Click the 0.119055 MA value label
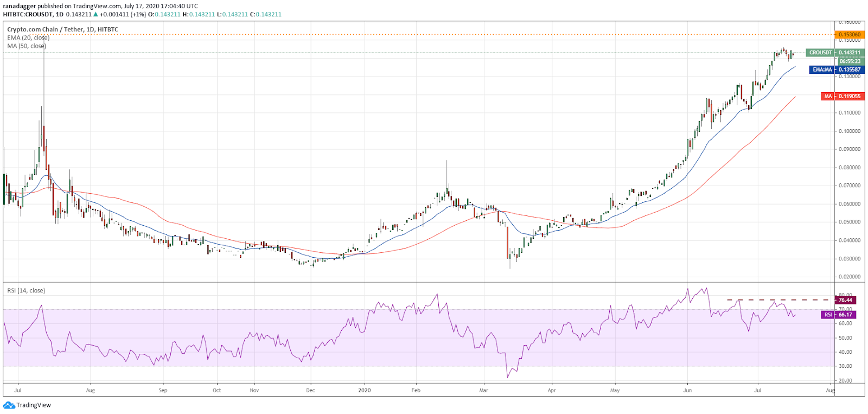Screen dimensions: 868x414 coord(850,96)
